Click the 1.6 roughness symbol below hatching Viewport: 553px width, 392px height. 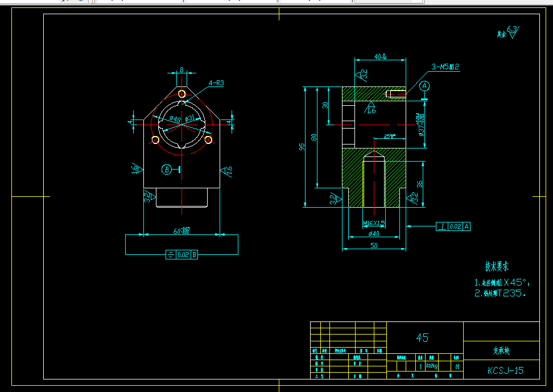[370, 108]
